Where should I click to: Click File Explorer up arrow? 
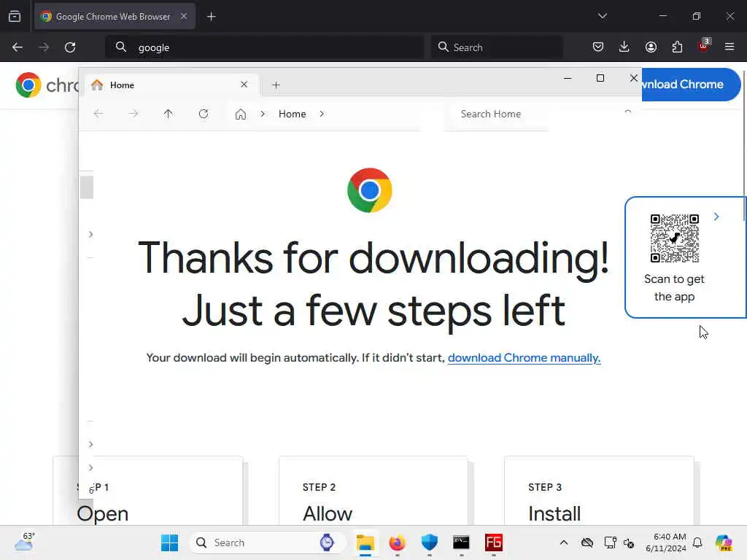[169, 114]
